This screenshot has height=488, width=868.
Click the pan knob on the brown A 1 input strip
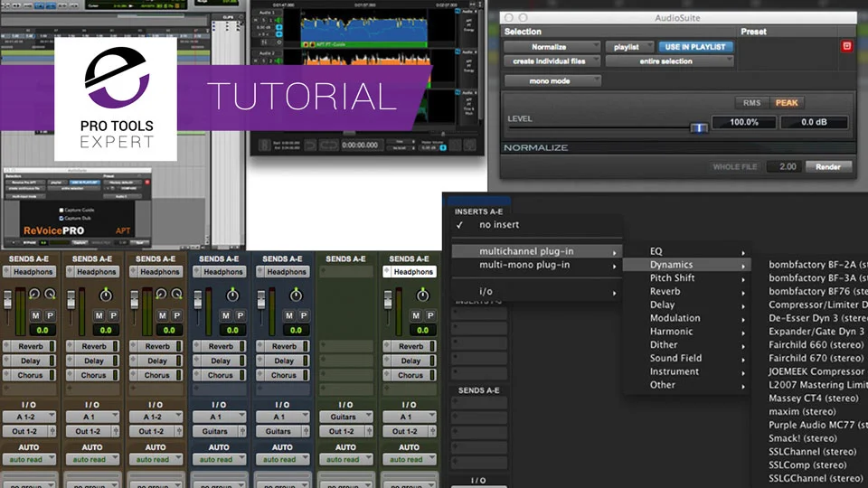(105, 295)
